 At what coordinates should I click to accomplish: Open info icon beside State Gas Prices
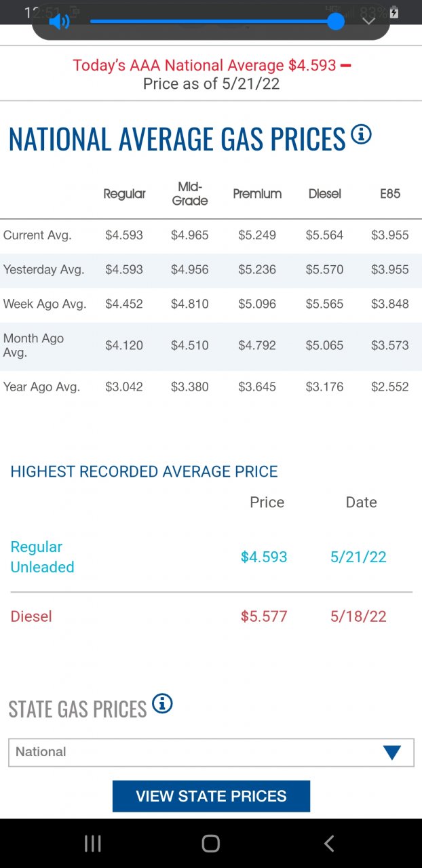point(162,704)
